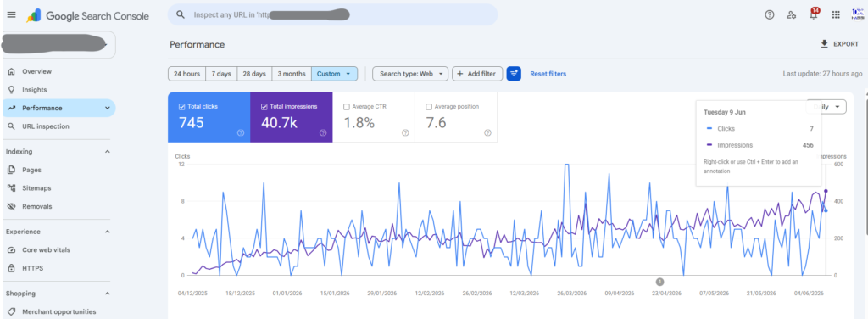Click the Google Search Console logo
Image resolution: width=868 pixels, height=319 pixels.
(87, 15)
